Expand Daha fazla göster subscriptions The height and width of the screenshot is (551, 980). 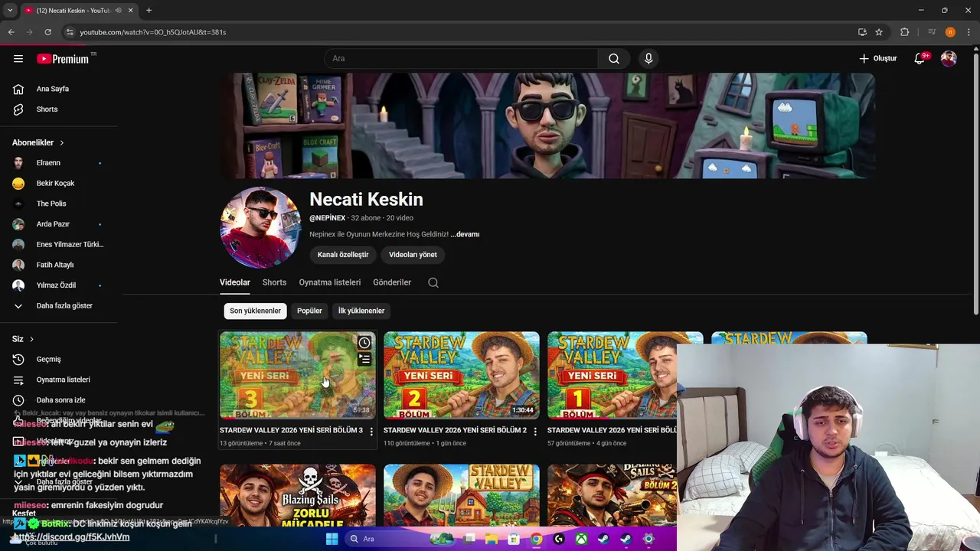click(64, 306)
